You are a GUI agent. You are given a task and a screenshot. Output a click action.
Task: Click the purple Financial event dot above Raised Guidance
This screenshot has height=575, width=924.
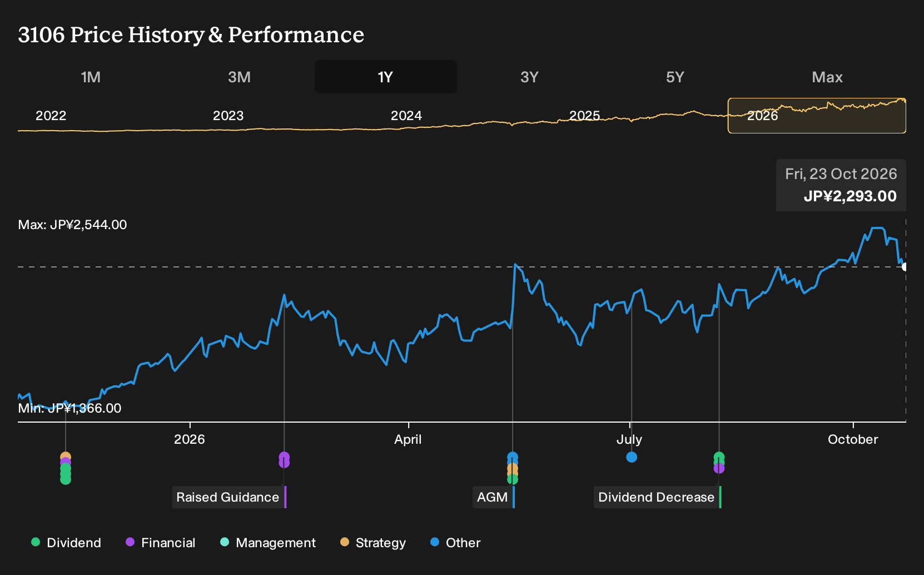coord(284,457)
